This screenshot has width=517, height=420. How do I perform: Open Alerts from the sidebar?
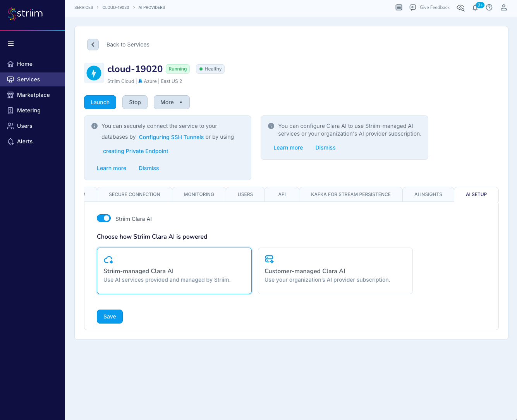click(x=33, y=141)
